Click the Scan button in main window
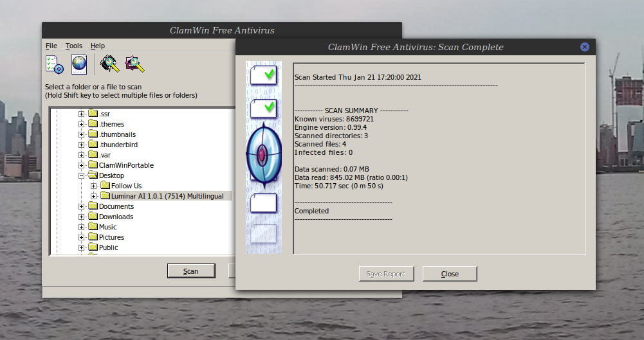 [191, 271]
